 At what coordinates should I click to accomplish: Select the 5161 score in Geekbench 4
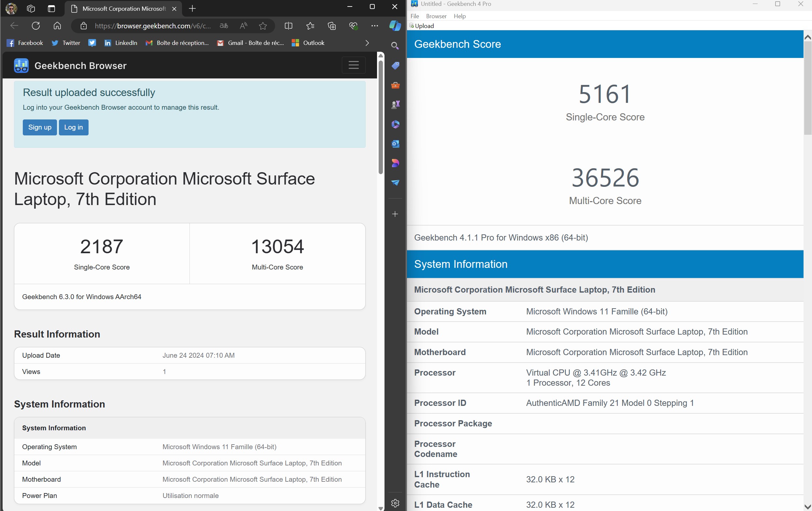(605, 94)
